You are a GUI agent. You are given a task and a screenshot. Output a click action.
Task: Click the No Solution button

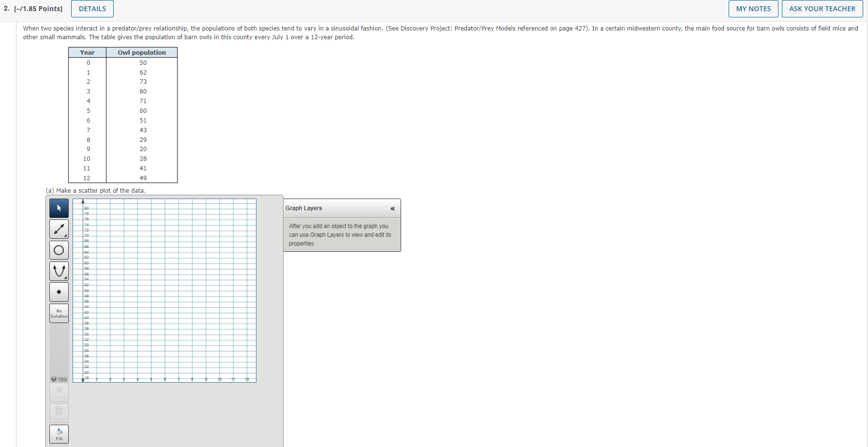tap(59, 313)
